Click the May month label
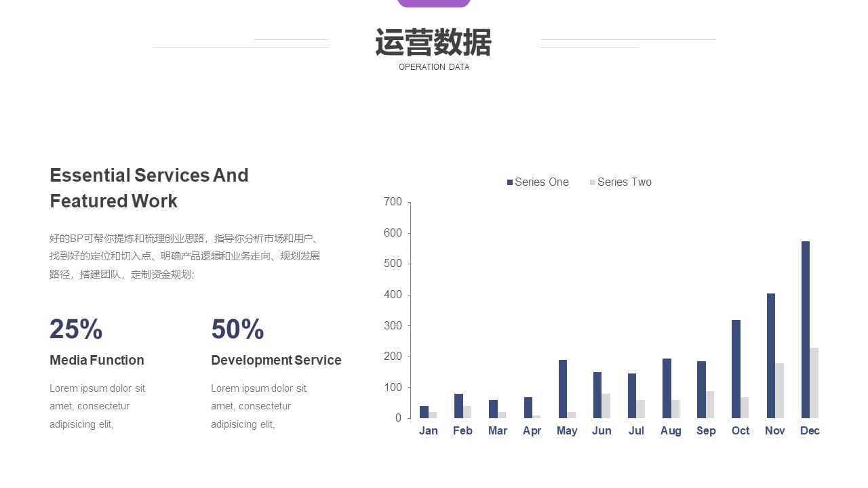 point(567,431)
